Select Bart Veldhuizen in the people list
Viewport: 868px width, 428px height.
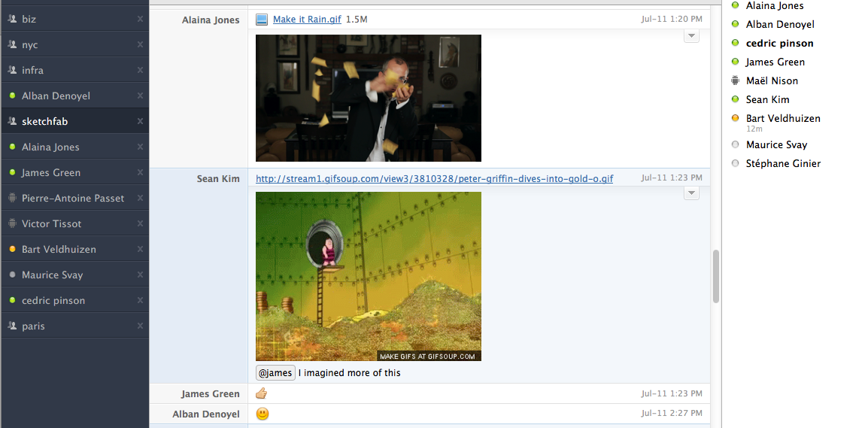click(x=783, y=119)
